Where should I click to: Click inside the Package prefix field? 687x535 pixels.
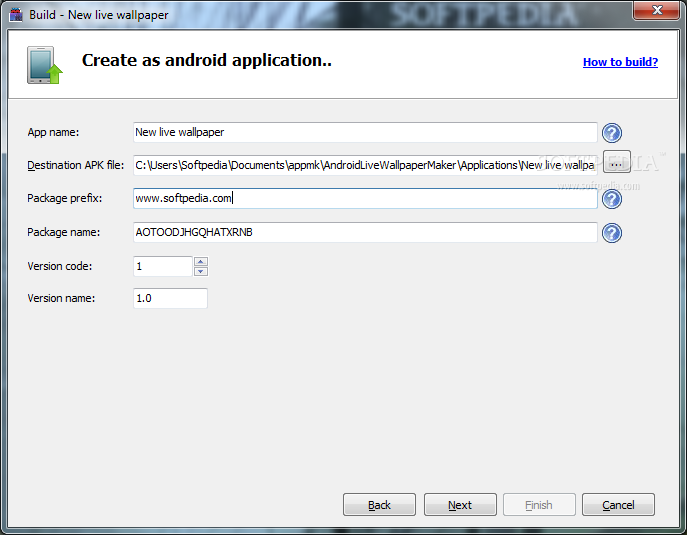coord(365,198)
